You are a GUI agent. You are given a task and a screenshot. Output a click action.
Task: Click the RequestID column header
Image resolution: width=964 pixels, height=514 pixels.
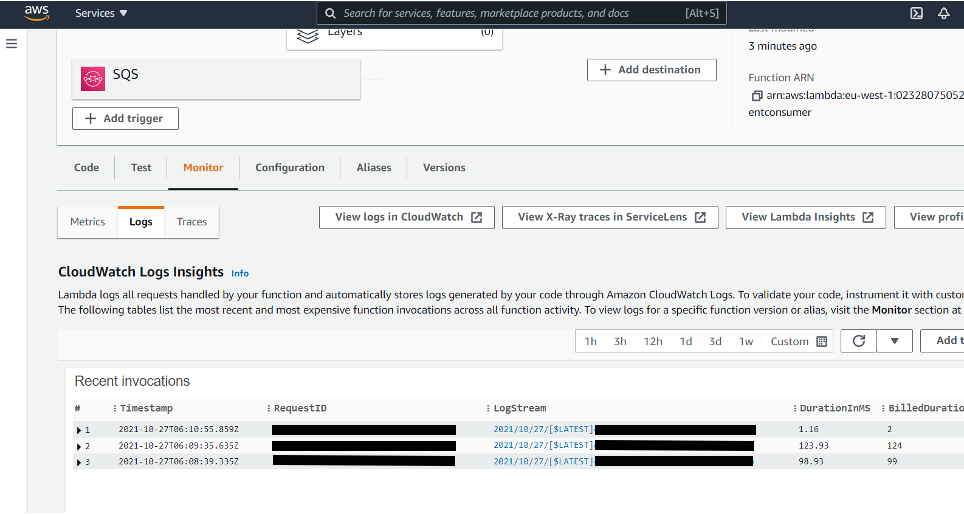[300, 408]
